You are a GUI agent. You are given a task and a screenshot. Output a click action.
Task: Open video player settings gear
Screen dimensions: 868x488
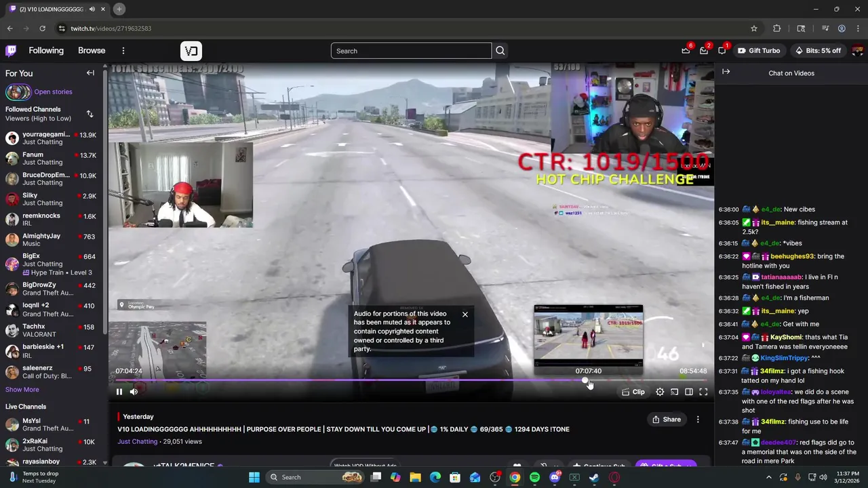(x=660, y=392)
